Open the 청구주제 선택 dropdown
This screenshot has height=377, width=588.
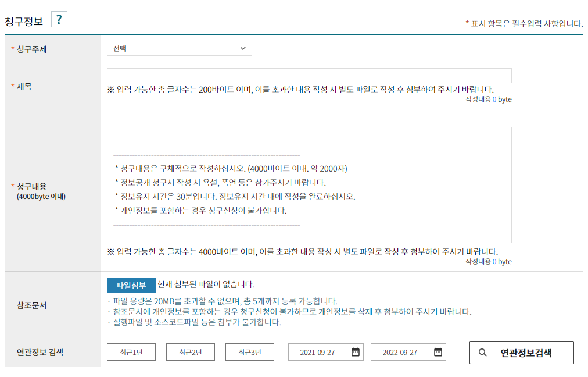[179, 48]
